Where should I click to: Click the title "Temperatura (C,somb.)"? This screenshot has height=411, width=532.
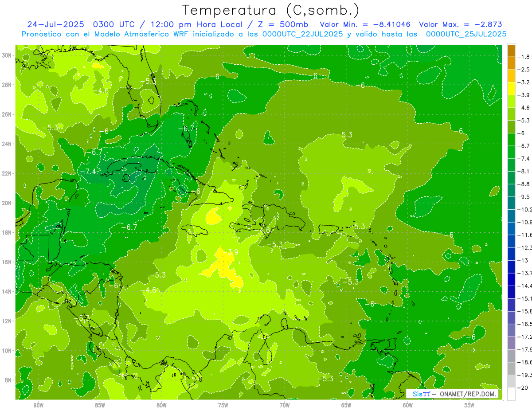tap(271, 10)
